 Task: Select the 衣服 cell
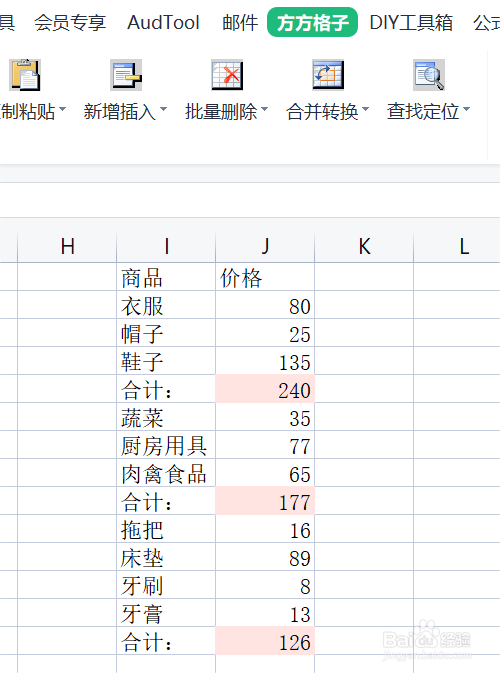(166, 305)
